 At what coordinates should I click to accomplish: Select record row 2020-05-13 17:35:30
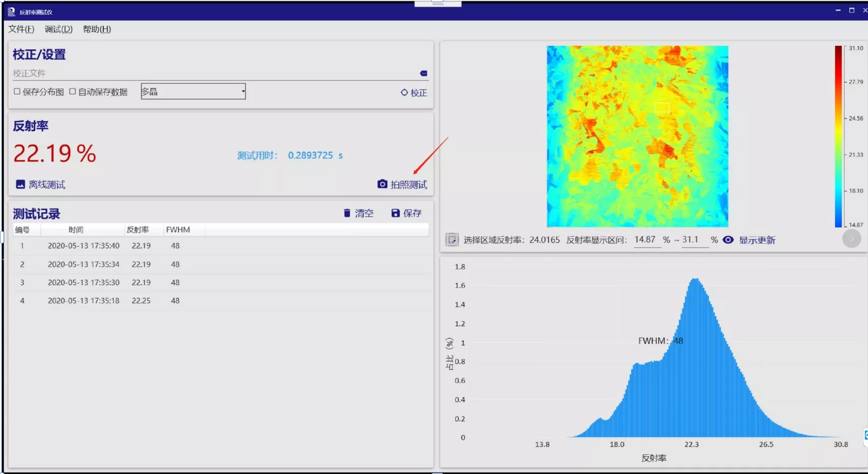(x=220, y=283)
